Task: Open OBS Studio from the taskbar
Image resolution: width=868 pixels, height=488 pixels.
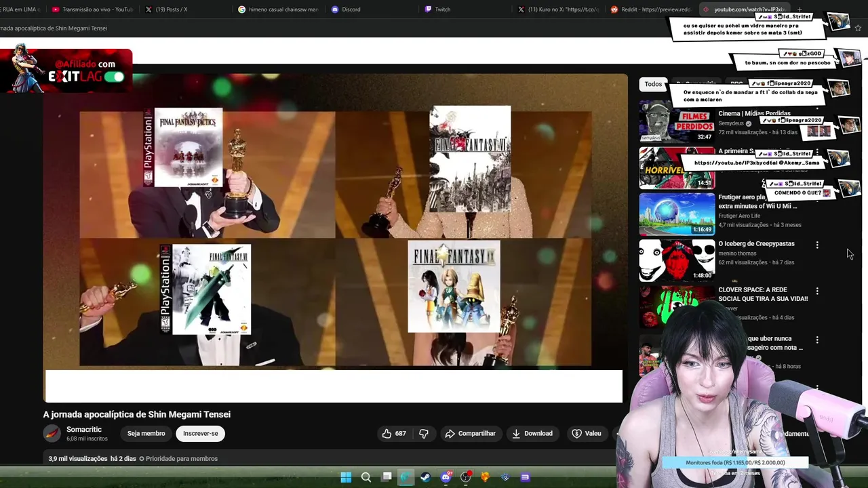Action: (x=465, y=477)
